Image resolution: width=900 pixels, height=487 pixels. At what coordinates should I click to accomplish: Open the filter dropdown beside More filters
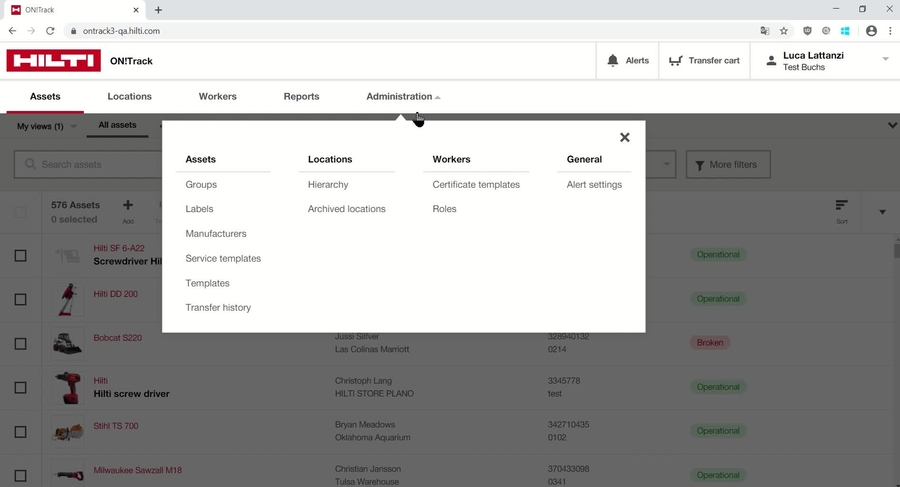click(666, 164)
